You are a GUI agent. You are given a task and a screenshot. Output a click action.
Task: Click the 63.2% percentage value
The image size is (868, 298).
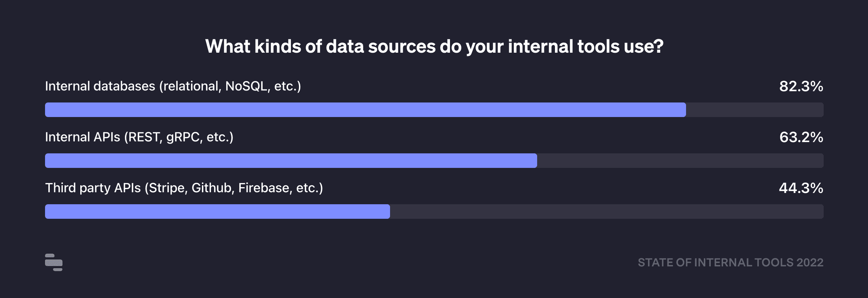coord(801,137)
